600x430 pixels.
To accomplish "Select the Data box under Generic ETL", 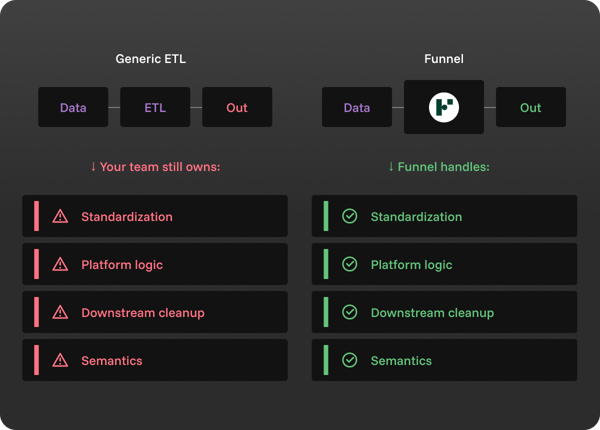I will point(73,107).
